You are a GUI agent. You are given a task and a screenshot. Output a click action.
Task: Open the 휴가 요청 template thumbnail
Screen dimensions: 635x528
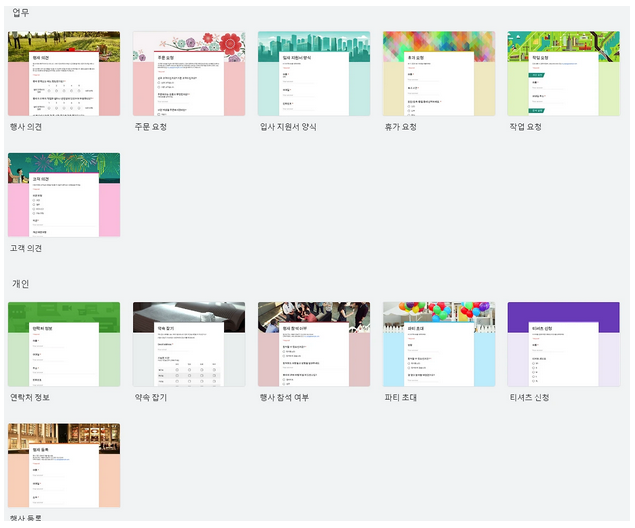438,73
